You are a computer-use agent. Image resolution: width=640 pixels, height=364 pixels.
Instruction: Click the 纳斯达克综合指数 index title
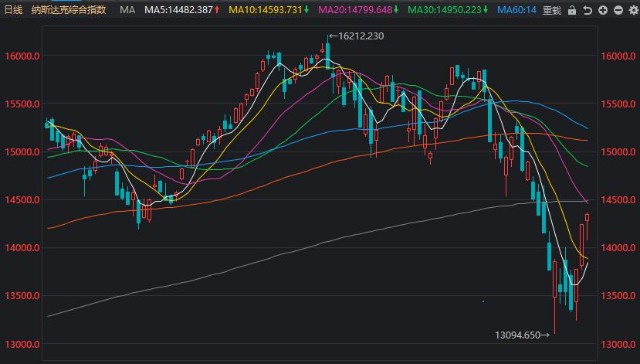pyautogui.click(x=69, y=9)
